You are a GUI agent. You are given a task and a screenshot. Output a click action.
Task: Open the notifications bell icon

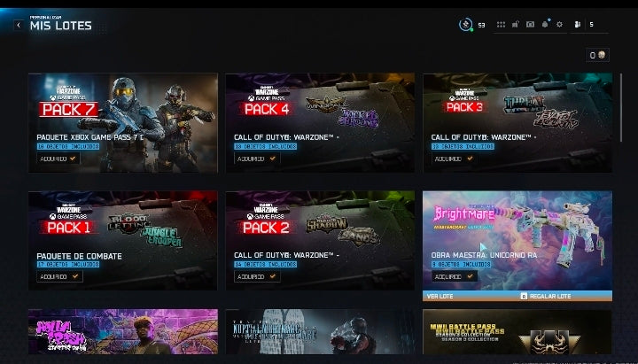(x=545, y=24)
